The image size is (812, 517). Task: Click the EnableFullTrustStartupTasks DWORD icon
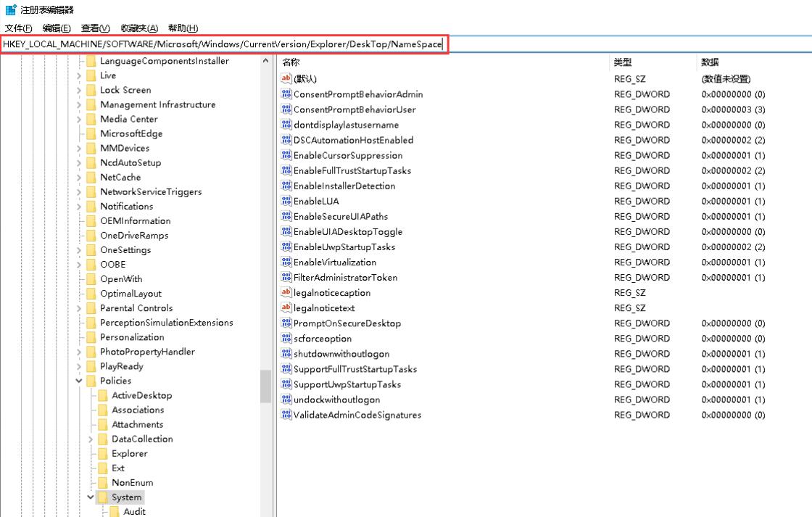tap(286, 170)
